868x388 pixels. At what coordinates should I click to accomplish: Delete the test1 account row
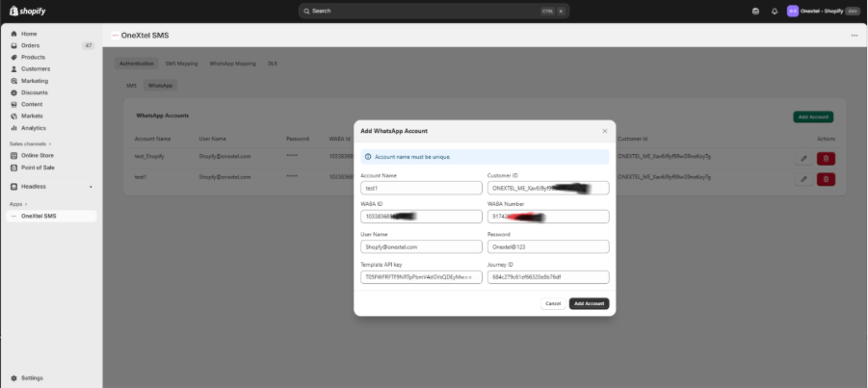point(826,181)
